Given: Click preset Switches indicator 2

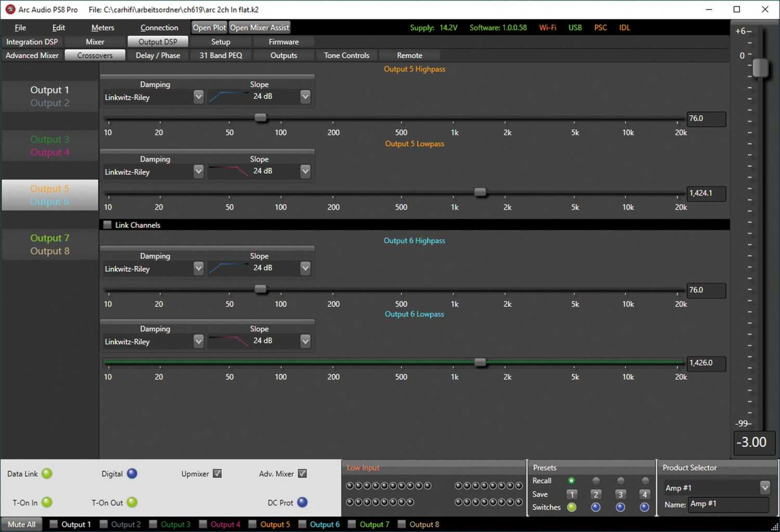Looking at the screenshot, I should (x=596, y=507).
